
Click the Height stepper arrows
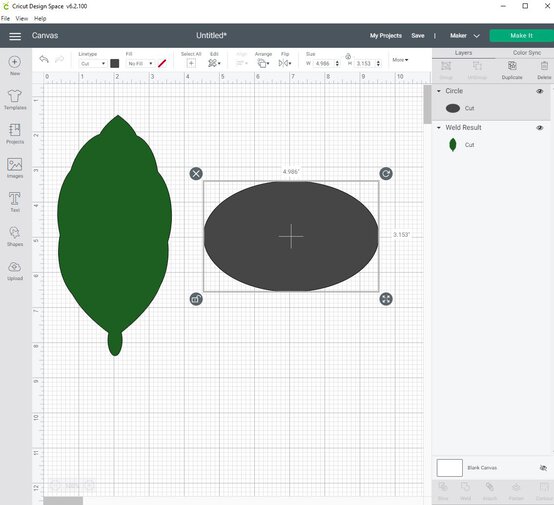pos(378,64)
